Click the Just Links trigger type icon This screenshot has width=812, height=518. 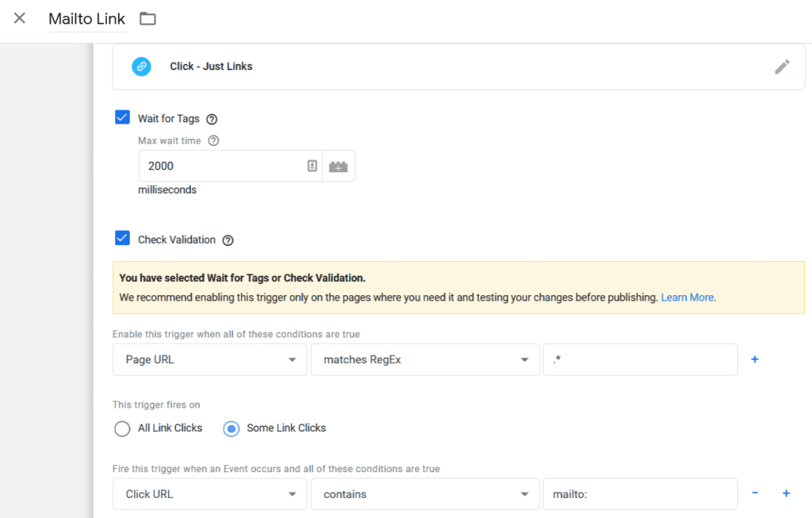coord(141,67)
